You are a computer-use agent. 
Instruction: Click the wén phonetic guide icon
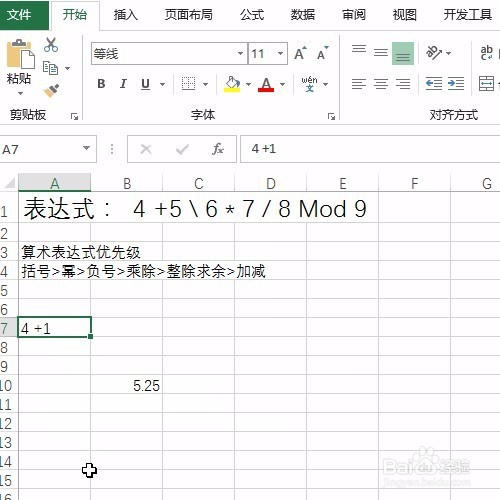point(309,84)
